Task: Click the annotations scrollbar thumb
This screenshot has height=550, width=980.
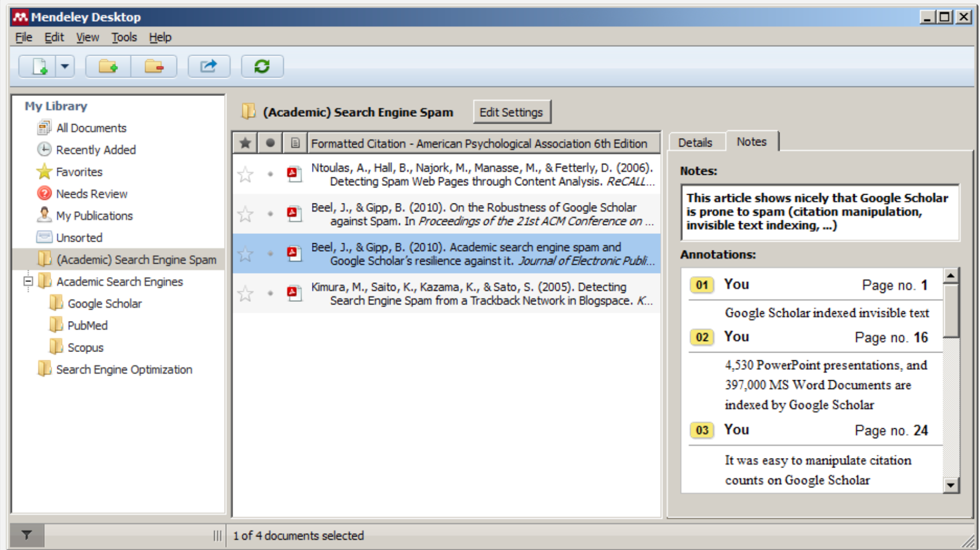Action: pyautogui.click(x=951, y=310)
